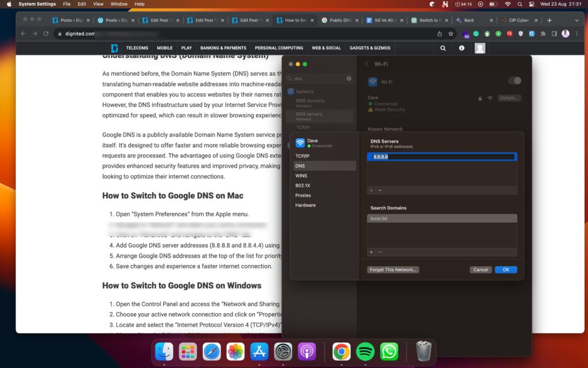Reload the page in Chrome
The height and width of the screenshot is (368, 588).
tap(46, 34)
